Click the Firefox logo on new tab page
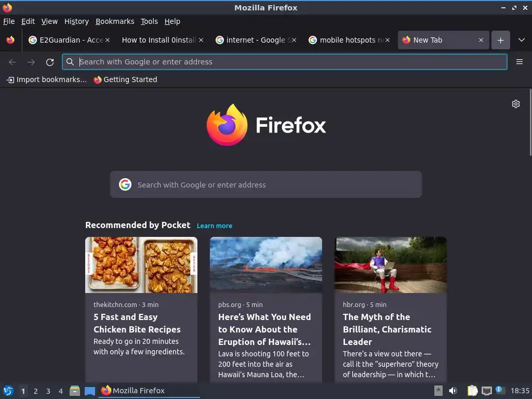Screen dimensions: 532x399 (266, 125)
